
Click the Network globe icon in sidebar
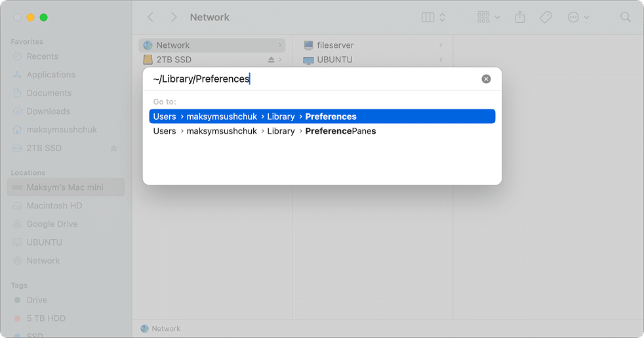tap(17, 261)
